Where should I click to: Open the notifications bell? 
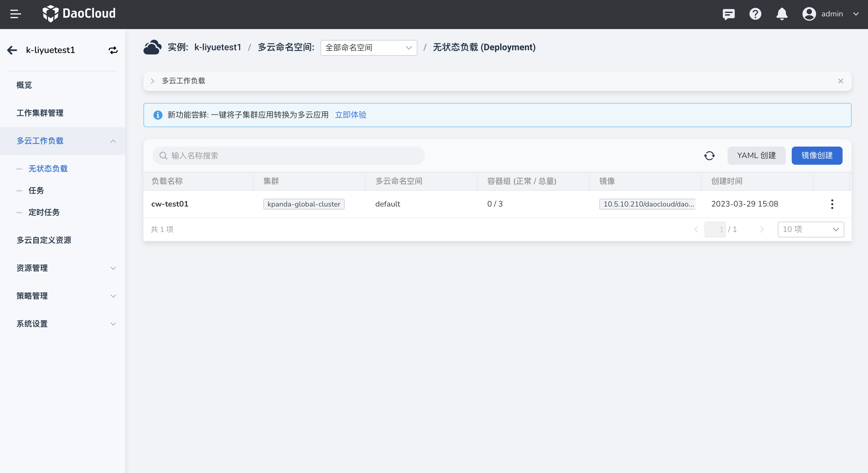tap(782, 14)
